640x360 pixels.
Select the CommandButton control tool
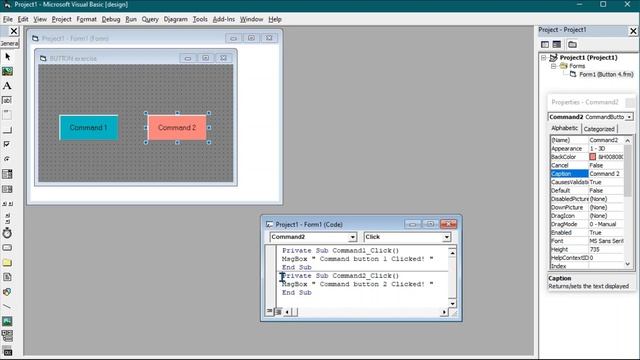click(7, 130)
